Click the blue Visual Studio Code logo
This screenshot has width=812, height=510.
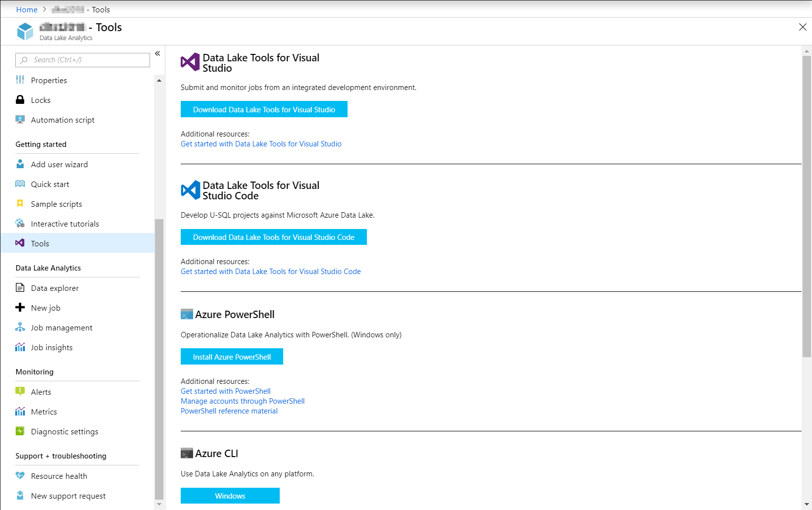pyautogui.click(x=190, y=189)
